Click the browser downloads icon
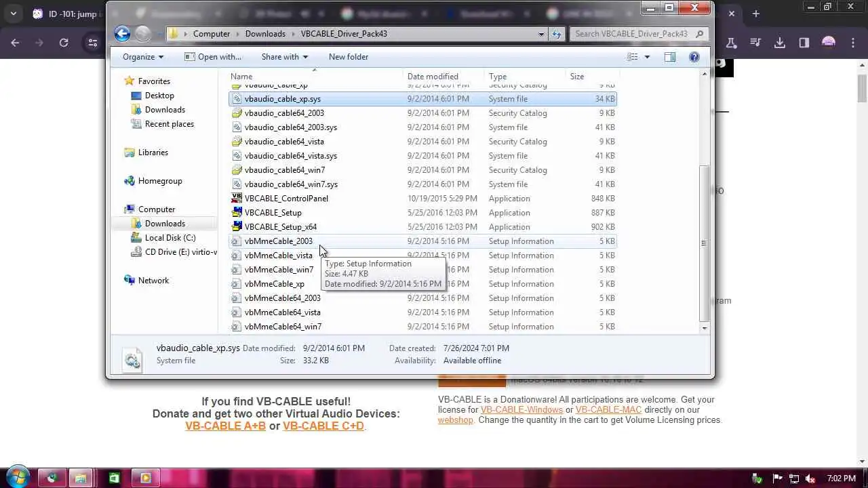Image resolution: width=868 pixels, height=488 pixels. pos(780,43)
